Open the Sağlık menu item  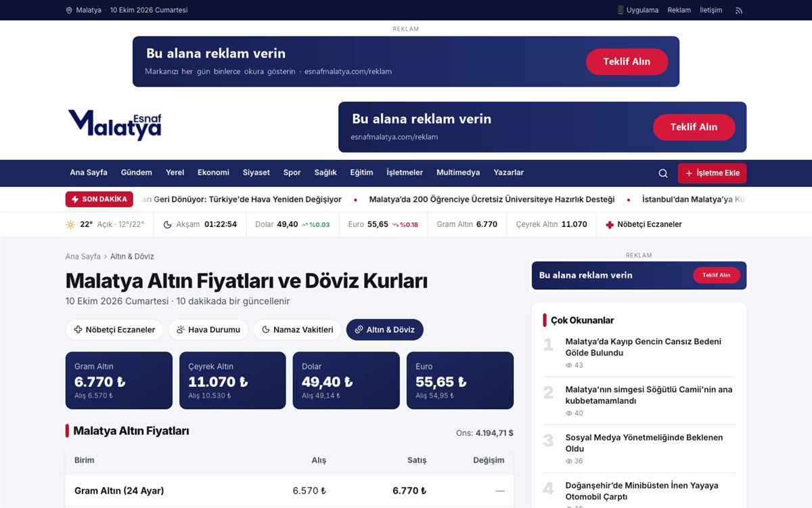tap(325, 173)
